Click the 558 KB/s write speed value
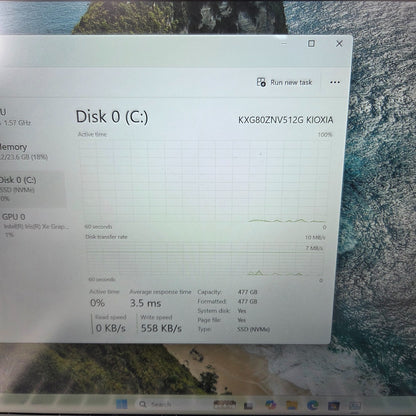416x416 pixels. click(x=161, y=328)
